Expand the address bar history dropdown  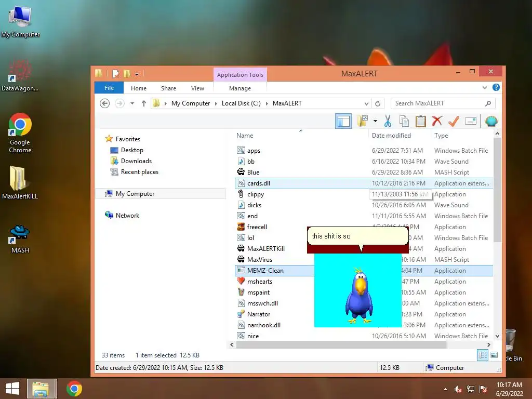click(366, 103)
